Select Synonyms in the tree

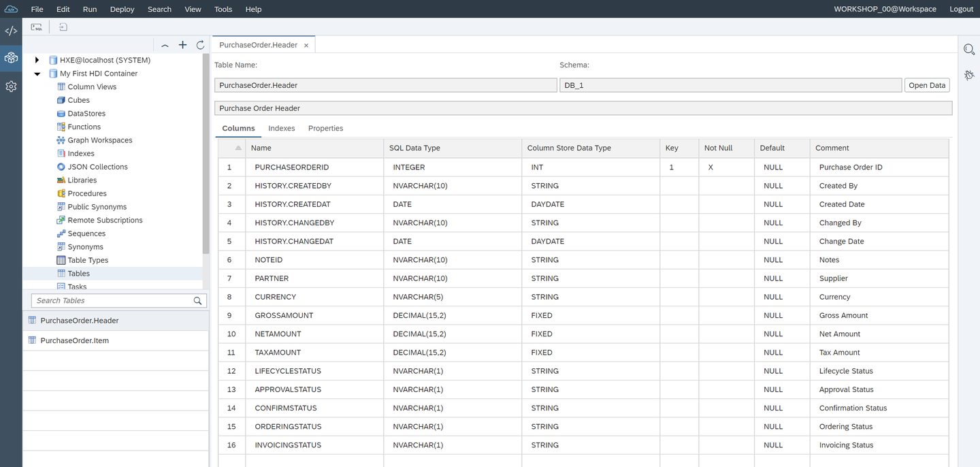point(86,247)
